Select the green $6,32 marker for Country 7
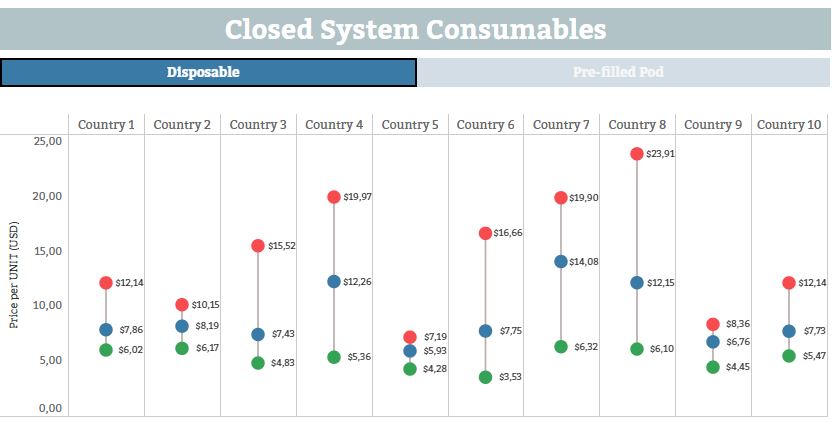837x437 pixels. 561,347
